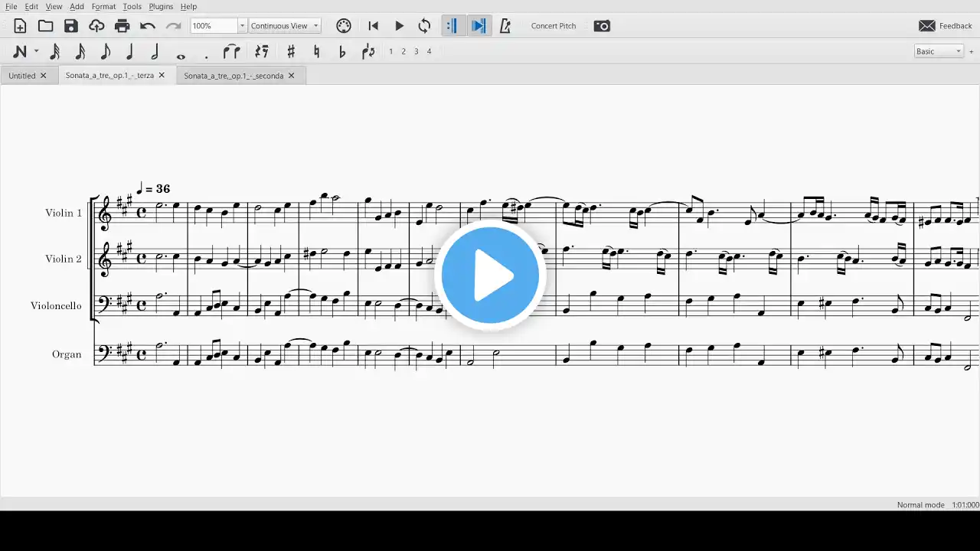Click the rest icon in note toolbar
The image size is (980, 551).
(x=262, y=51)
